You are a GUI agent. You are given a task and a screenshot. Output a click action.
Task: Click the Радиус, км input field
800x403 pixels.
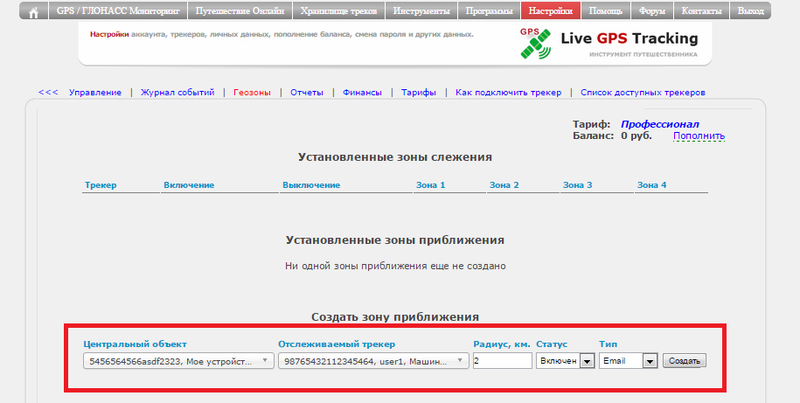(502, 361)
